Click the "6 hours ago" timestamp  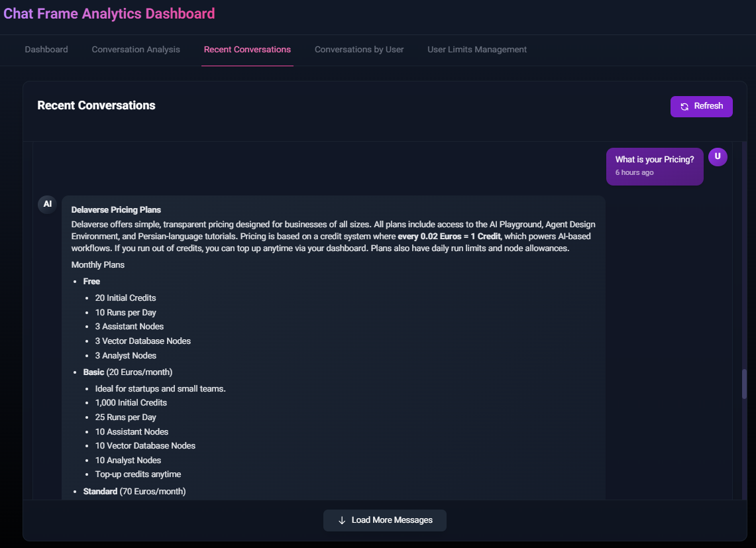coord(634,173)
